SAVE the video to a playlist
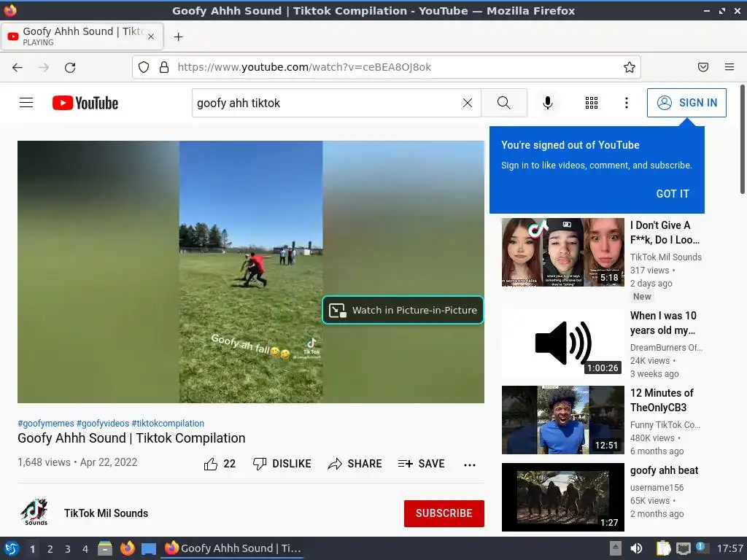 click(422, 464)
